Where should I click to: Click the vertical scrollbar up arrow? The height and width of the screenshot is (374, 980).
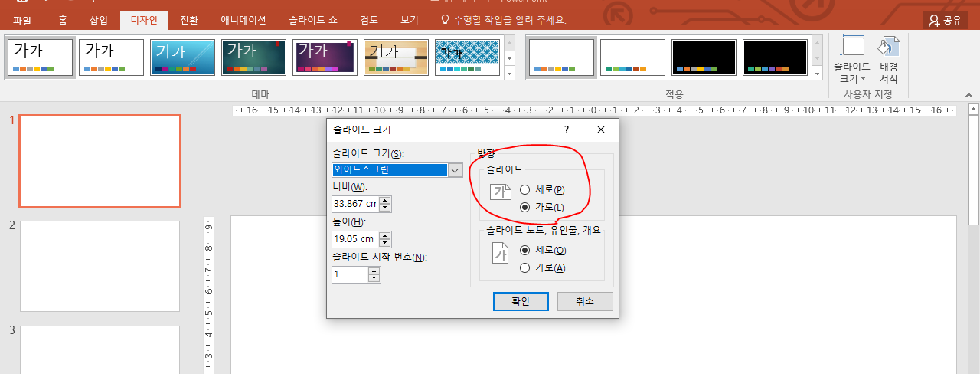tap(973, 110)
